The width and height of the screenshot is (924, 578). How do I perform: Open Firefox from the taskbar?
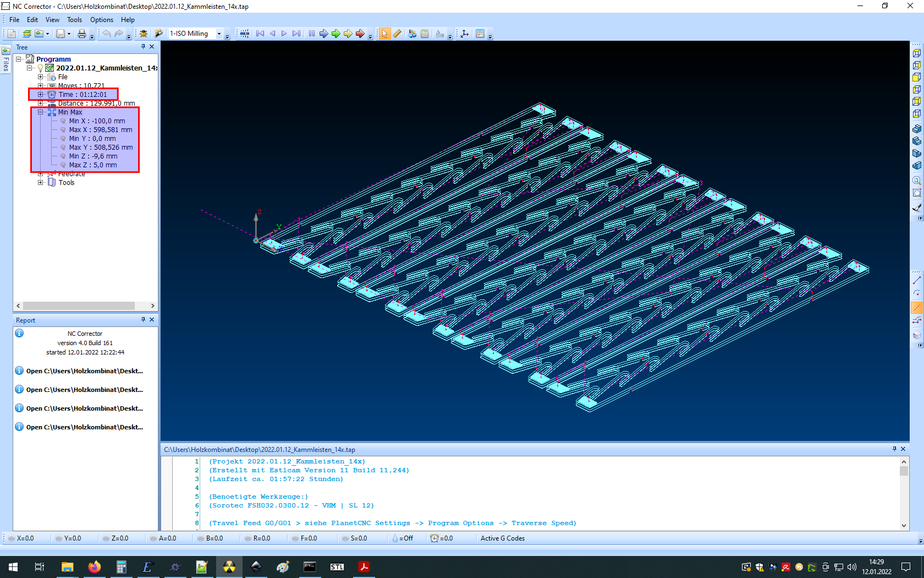click(x=95, y=567)
